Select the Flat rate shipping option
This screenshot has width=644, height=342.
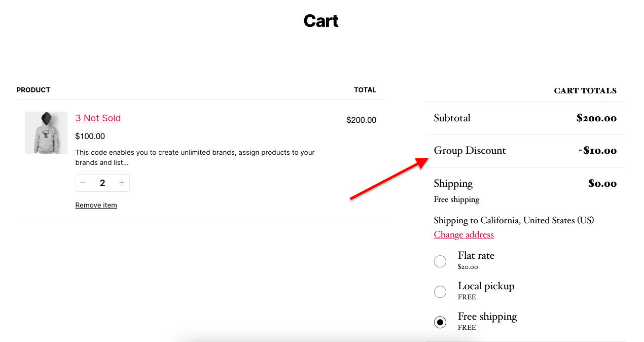440,261
